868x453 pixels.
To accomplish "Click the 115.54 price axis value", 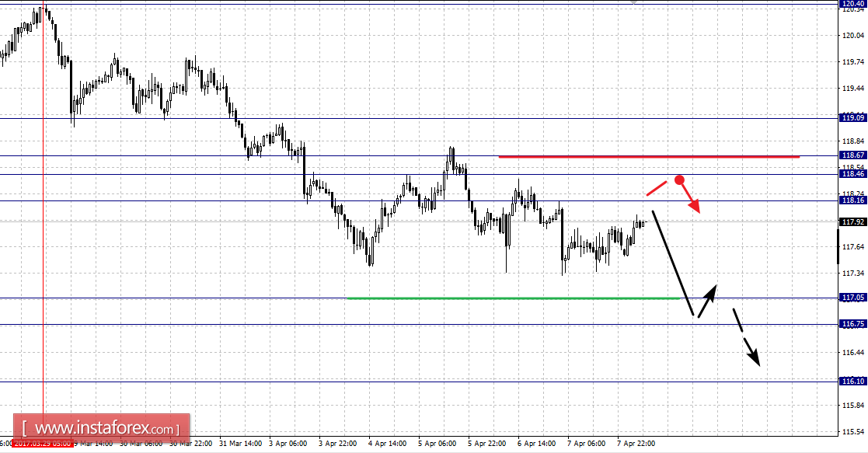I will 853,431.
